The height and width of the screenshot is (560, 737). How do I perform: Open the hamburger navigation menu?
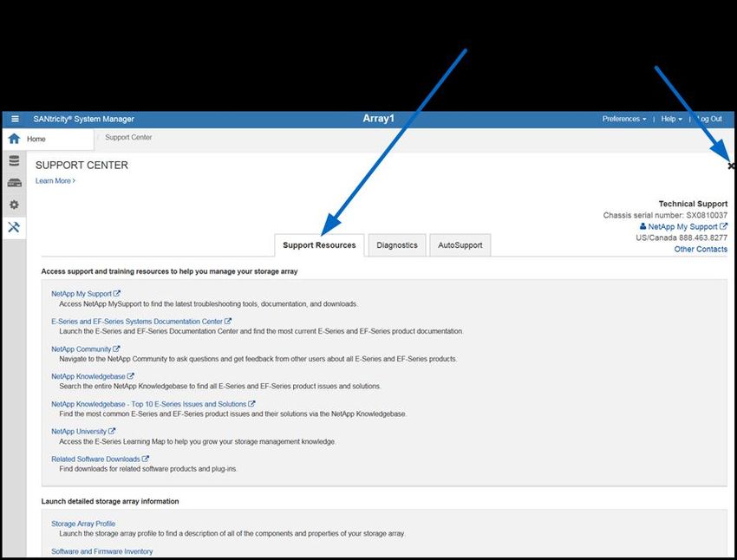click(x=15, y=119)
